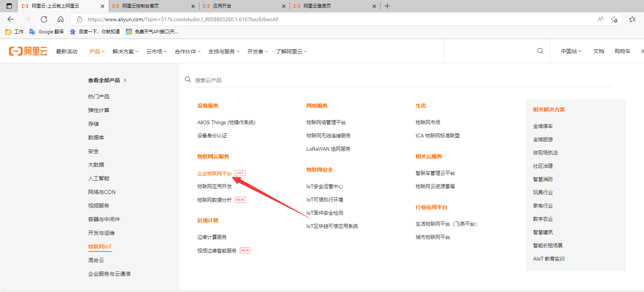Expand the 解决方案 menu

(125, 52)
